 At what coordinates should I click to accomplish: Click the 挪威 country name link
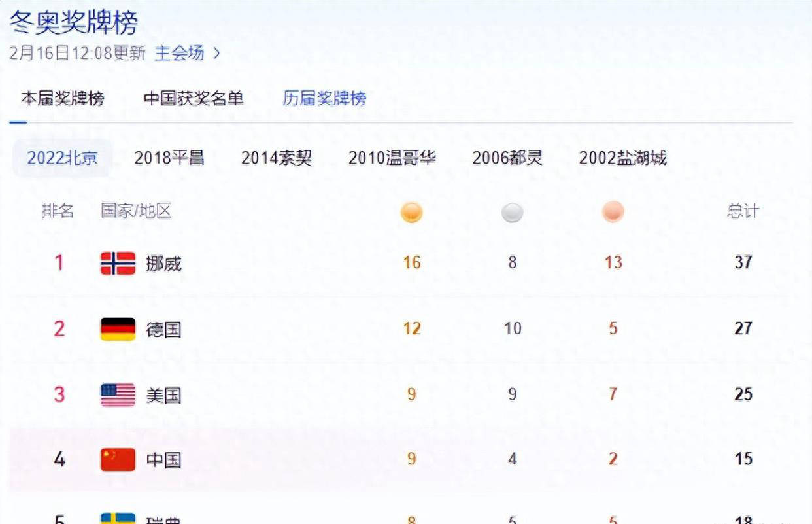point(163,264)
